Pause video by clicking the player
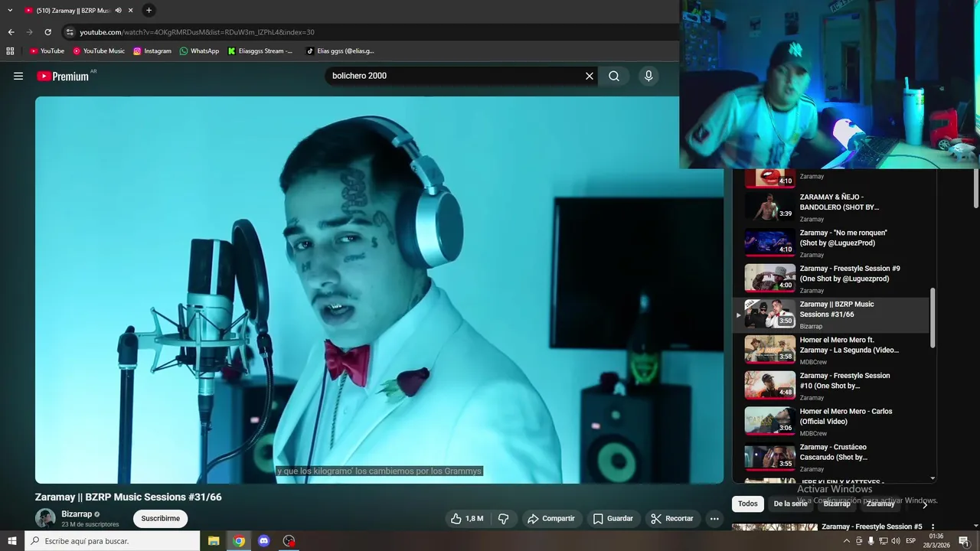This screenshot has height=551, width=980. click(379, 289)
